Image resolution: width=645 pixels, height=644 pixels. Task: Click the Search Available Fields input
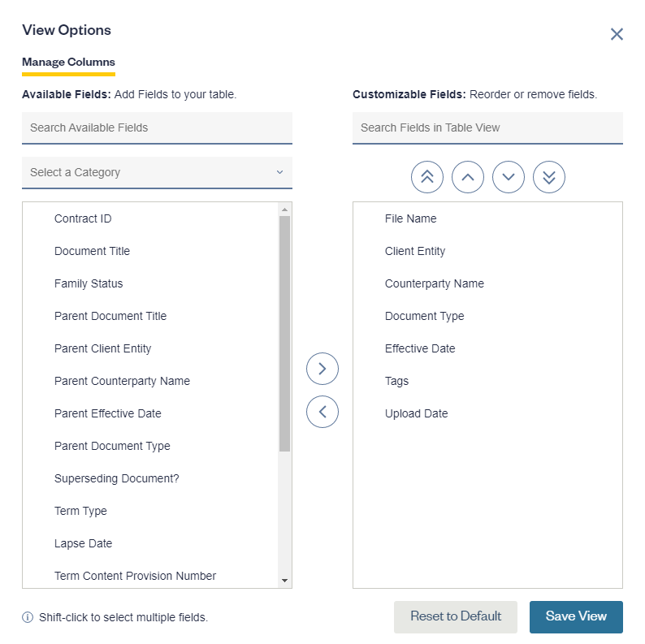[157, 128]
